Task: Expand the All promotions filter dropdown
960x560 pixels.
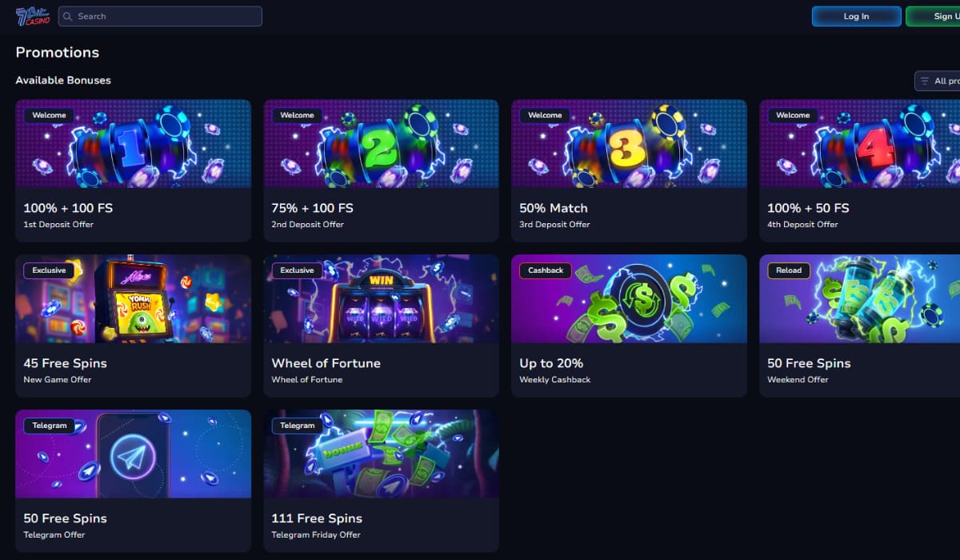Action: coord(938,81)
